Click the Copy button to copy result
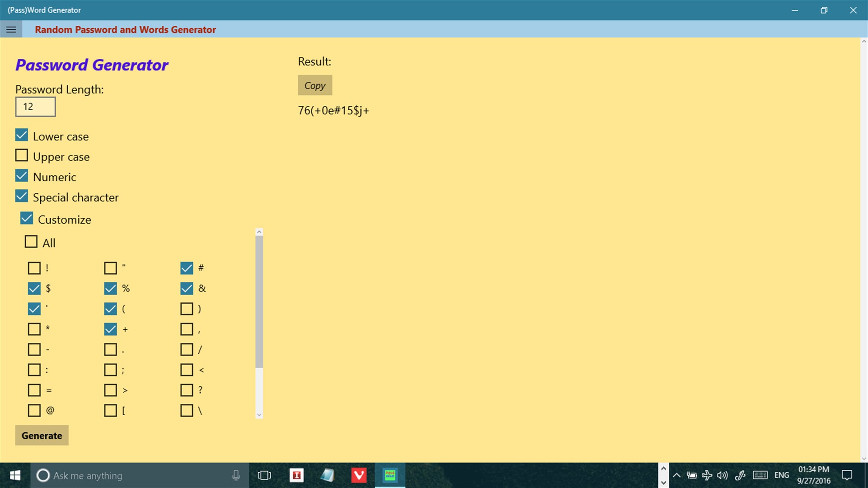This screenshot has height=488, width=868. point(315,85)
